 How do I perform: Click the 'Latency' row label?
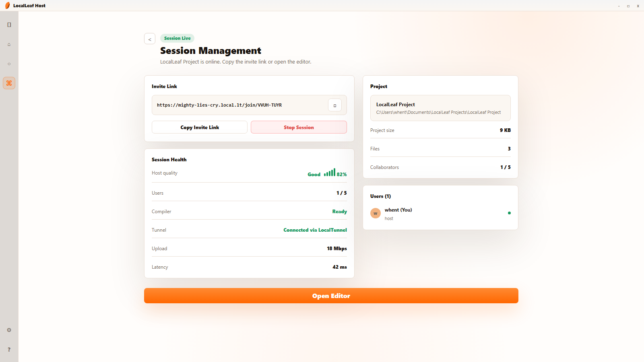click(160, 267)
